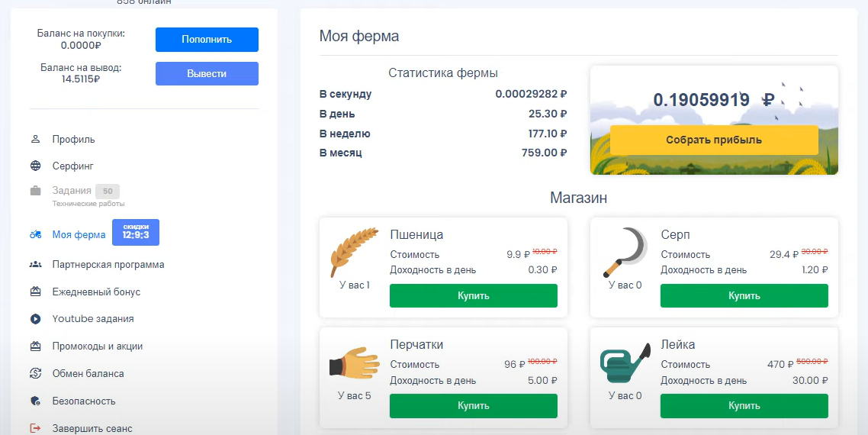The width and height of the screenshot is (868, 435).
Task: Click the disabled Задания menu item
Action: 72,190
